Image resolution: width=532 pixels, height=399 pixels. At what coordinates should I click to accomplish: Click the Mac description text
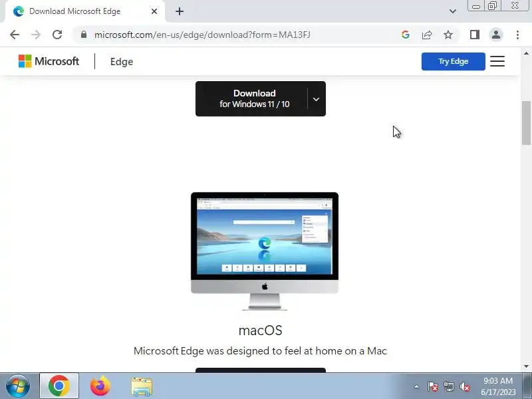260,351
